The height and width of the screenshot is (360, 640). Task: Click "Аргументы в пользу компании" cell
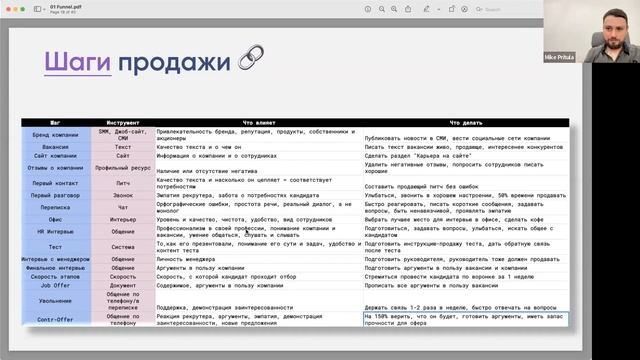259,268
